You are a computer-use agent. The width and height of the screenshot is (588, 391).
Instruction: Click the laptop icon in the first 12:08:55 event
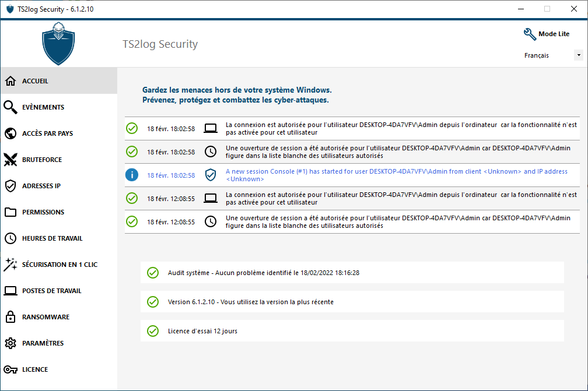pos(211,199)
